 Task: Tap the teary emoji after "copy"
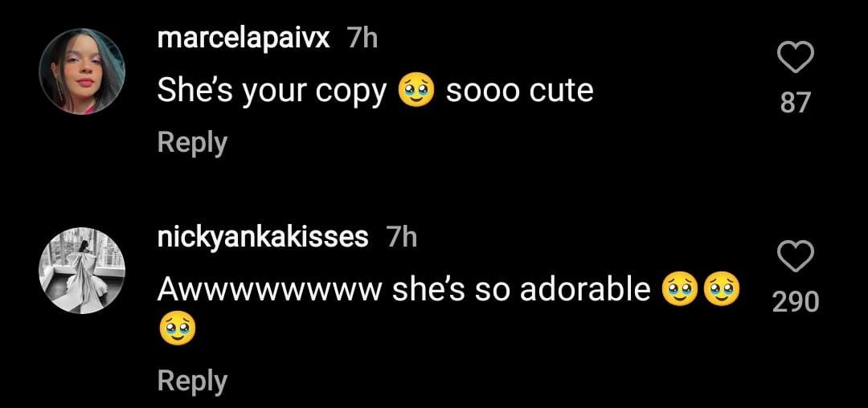[x=416, y=92]
